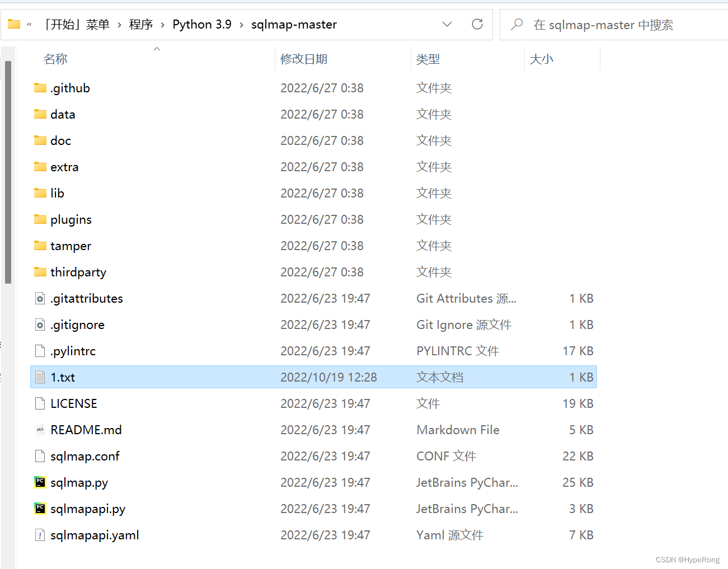
Task: Click the .gitattributes file icon
Action: (40, 298)
